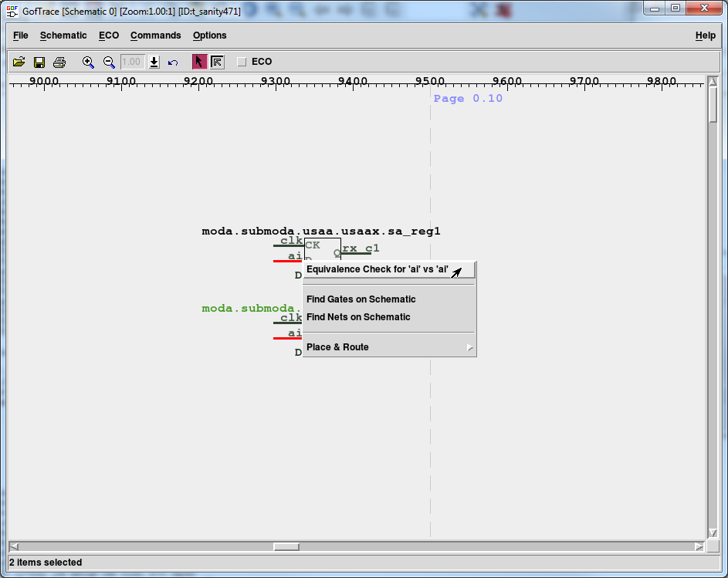Open the Commands menu
Screen dimensions: 728x578
tap(155, 35)
